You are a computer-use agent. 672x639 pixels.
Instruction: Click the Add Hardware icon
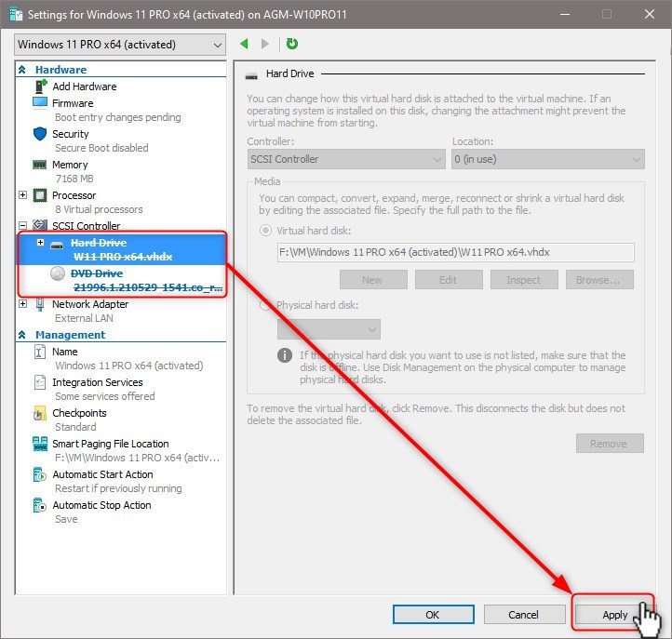[x=40, y=87]
